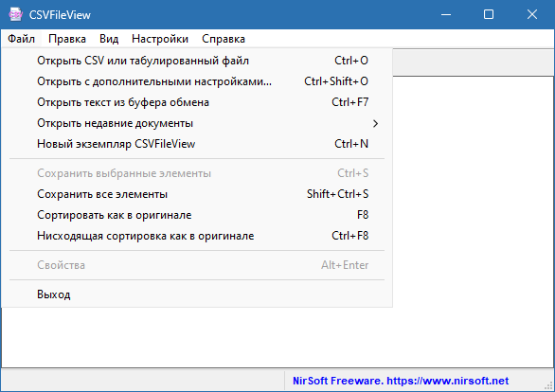Choose Открыть текст из буфера обмена
Image resolution: width=555 pixels, height=392 pixels.
(x=197, y=102)
